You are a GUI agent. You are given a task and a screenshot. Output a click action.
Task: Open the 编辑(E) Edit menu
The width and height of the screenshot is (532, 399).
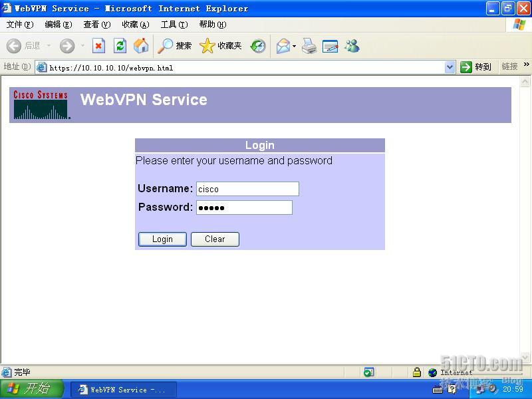pyautogui.click(x=59, y=25)
